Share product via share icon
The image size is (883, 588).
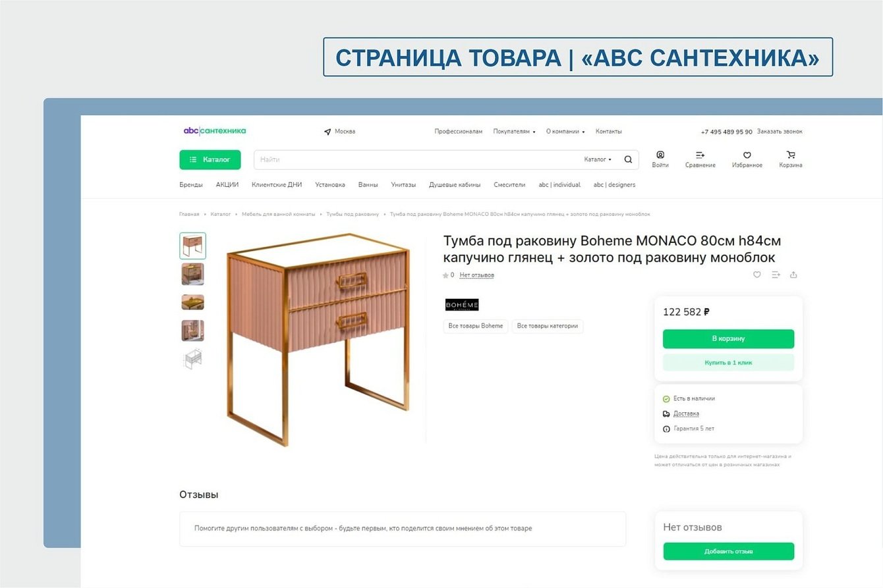click(x=793, y=275)
